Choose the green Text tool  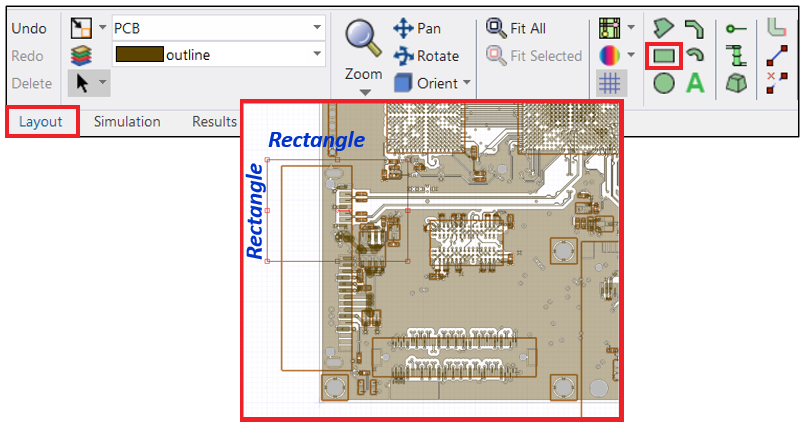point(695,84)
